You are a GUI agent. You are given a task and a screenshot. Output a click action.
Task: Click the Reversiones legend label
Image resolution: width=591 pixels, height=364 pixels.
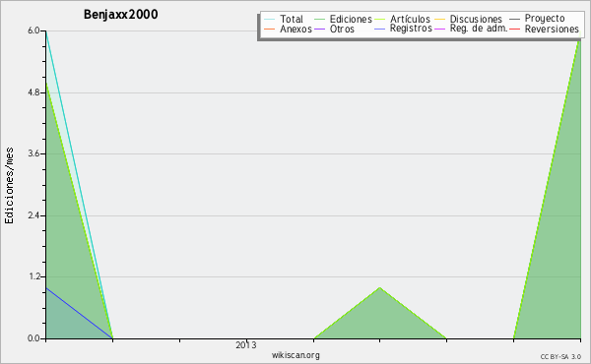[x=552, y=29]
